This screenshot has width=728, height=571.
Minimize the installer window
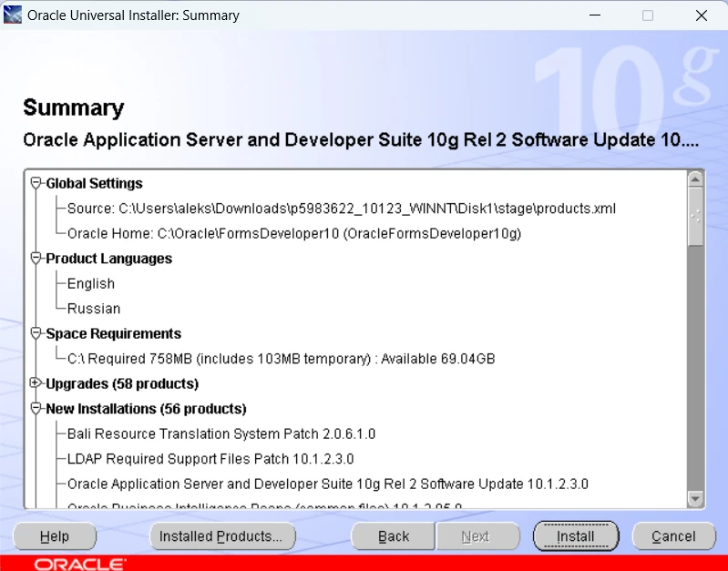[595, 15]
